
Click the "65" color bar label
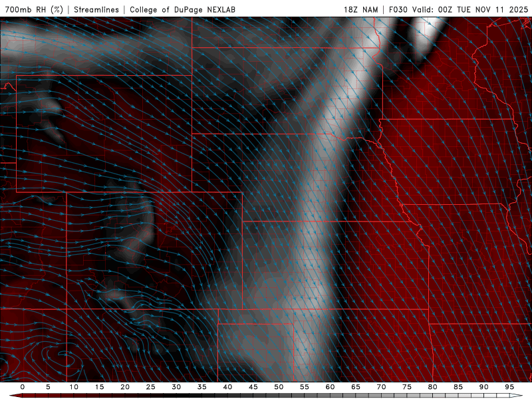coord(356,387)
